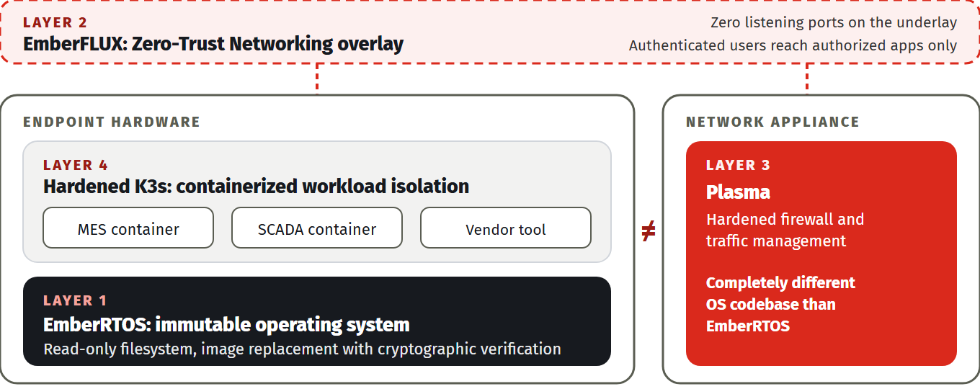Click the 'NETWORK APPLIANCE' label

tap(772, 122)
